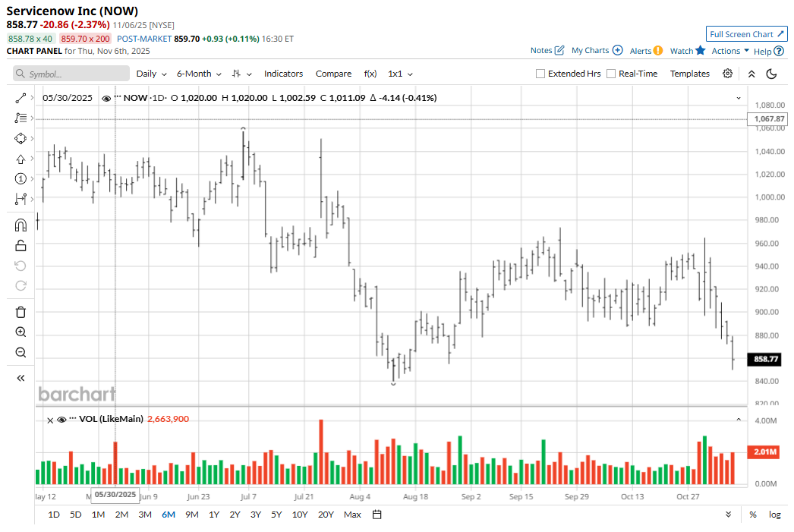Undo the last chart action
The image size is (794, 532).
[x=20, y=266]
